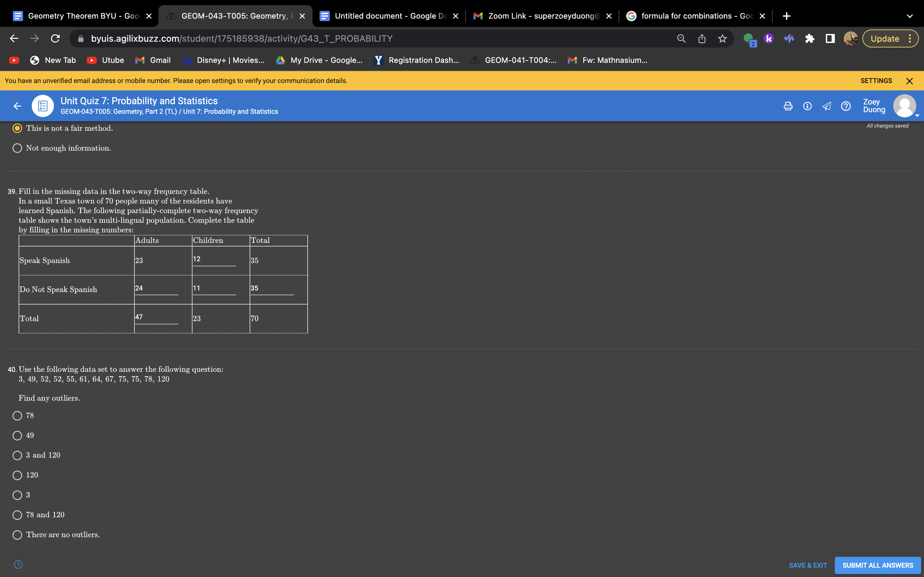Screen dimensions: 924x577
Task: Select 'Not enough information' radio button
Action: coord(17,148)
